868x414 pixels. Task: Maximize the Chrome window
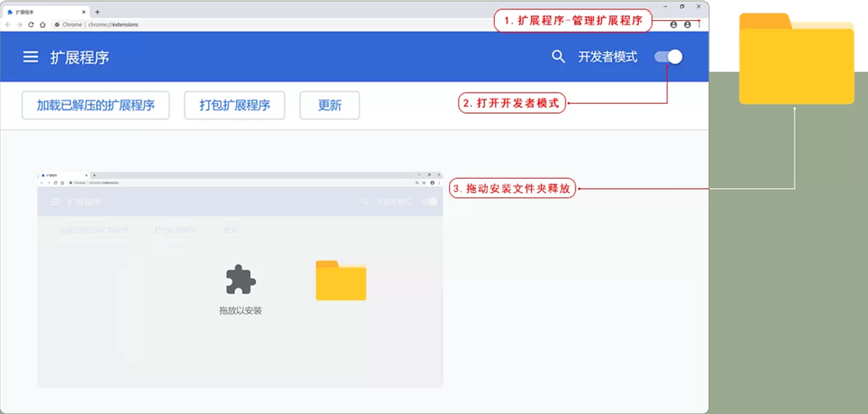click(x=682, y=7)
